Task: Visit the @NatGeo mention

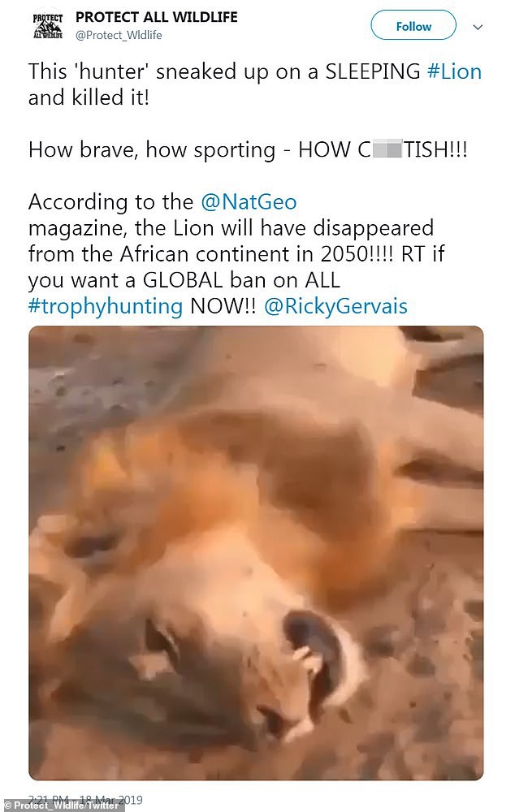Action: click(x=249, y=201)
